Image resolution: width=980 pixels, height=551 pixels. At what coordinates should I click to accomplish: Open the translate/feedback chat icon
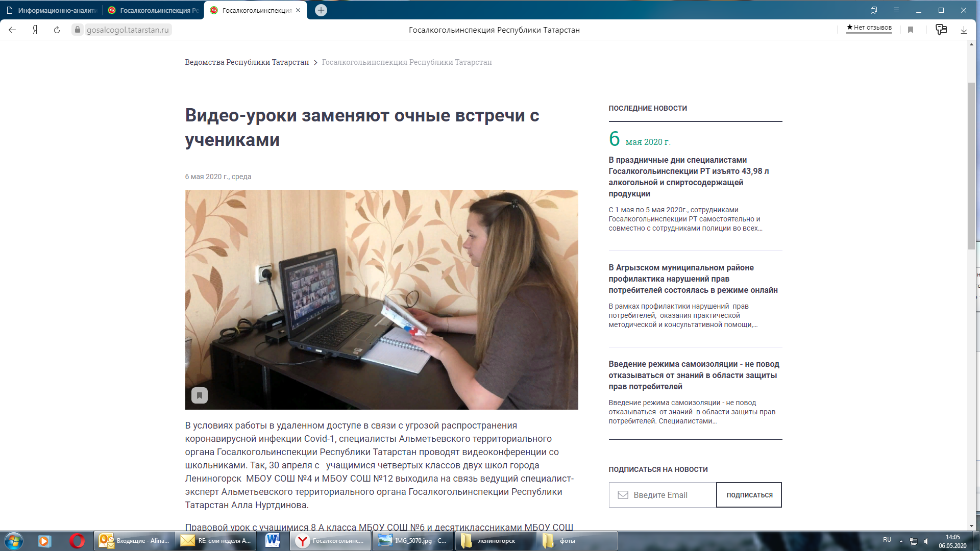[941, 30]
